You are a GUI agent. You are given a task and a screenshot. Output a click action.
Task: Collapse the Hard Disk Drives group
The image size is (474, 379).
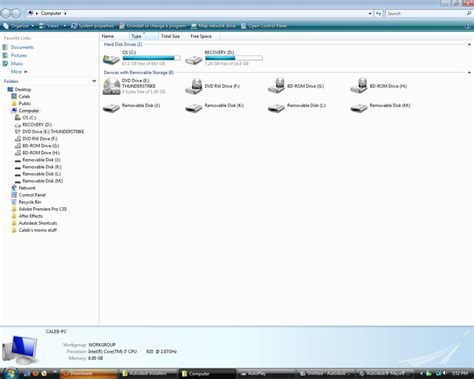point(469,44)
